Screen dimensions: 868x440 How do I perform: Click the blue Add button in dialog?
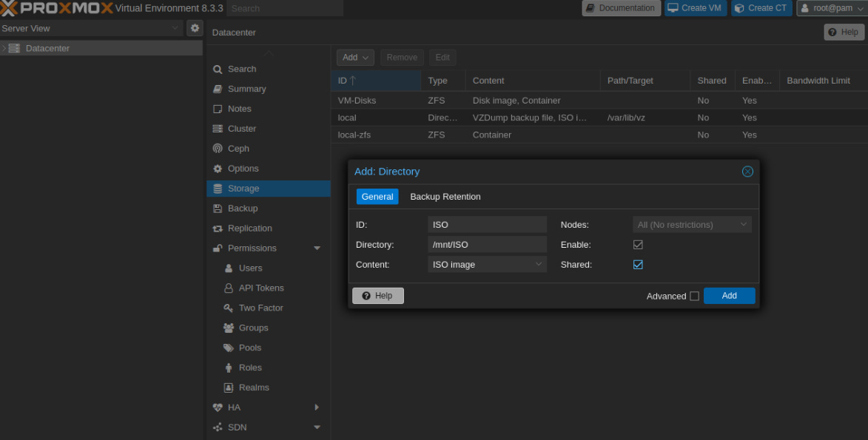pos(729,296)
